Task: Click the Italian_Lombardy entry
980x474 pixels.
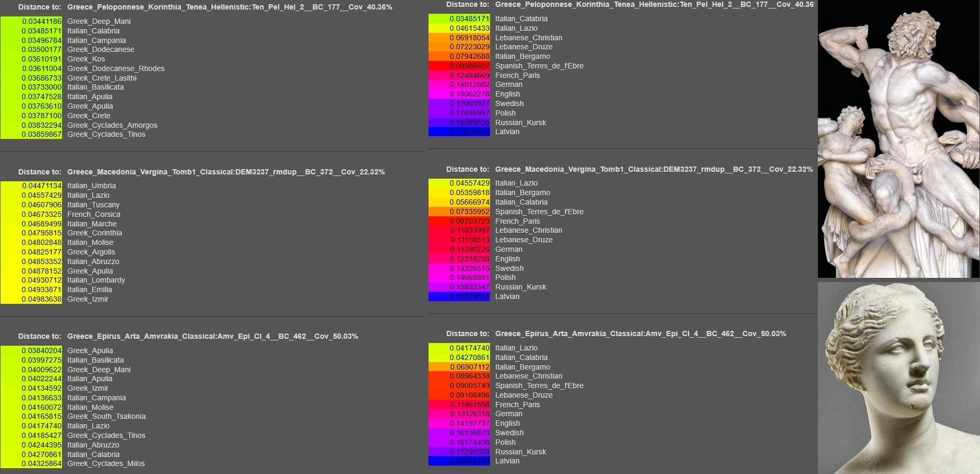Action: (96, 280)
